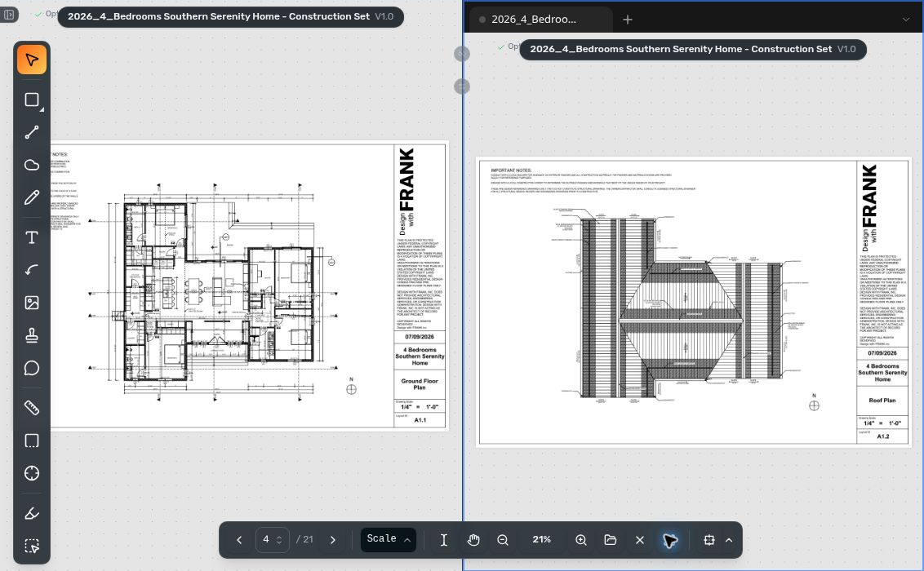Open file with the folder icon

tap(611, 540)
